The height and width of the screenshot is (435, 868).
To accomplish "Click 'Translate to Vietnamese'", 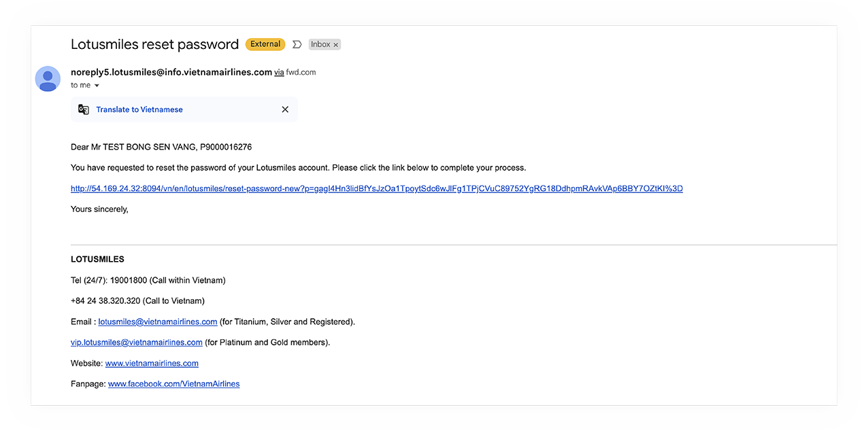I will coord(139,109).
